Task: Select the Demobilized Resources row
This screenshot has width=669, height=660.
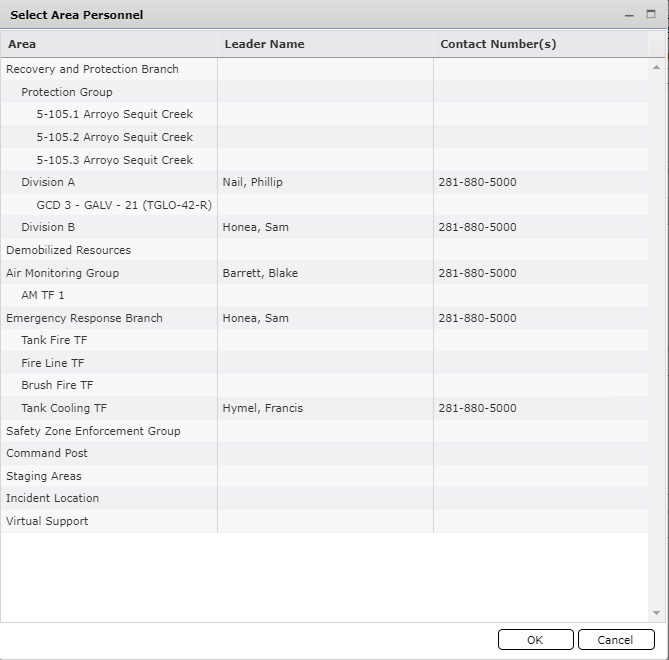Action: 68,250
